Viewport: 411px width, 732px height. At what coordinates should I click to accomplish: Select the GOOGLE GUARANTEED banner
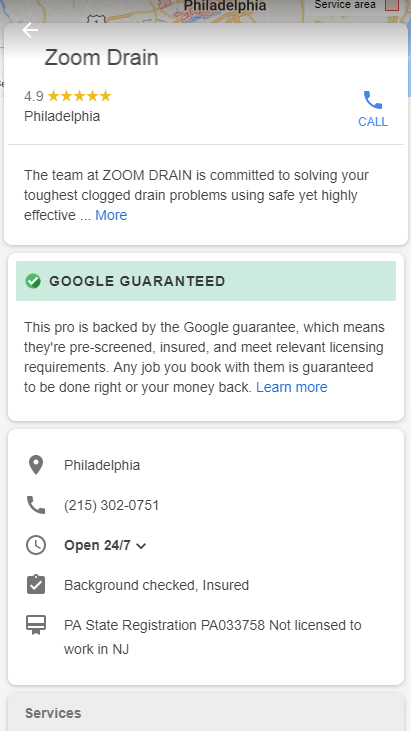[206, 281]
